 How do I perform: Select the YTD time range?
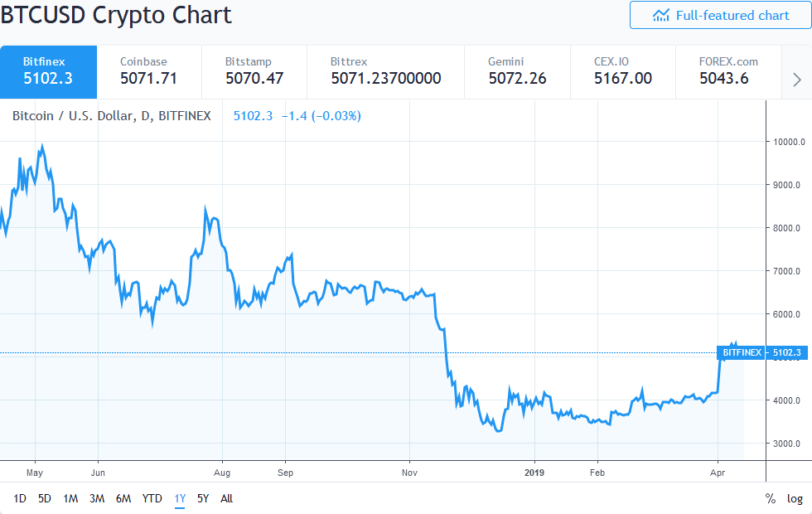click(x=151, y=499)
